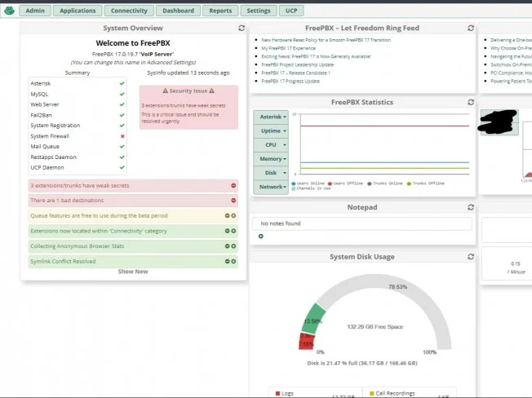The image size is (532, 398).
Task: Expand the Memory statistics dropdown
Action: (270, 159)
